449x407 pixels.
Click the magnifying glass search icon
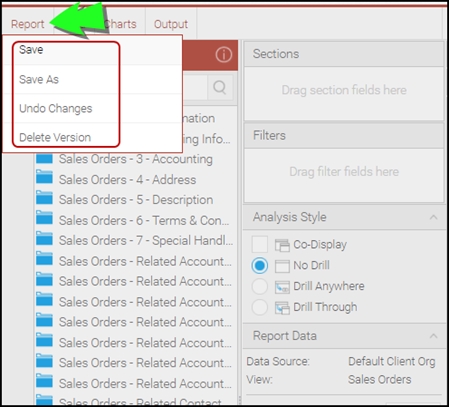coord(220,87)
